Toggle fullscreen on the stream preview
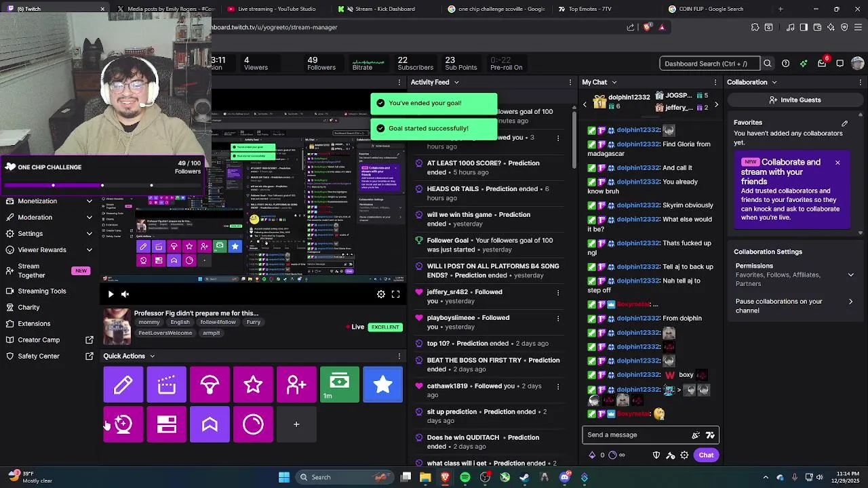 point(395,294)
